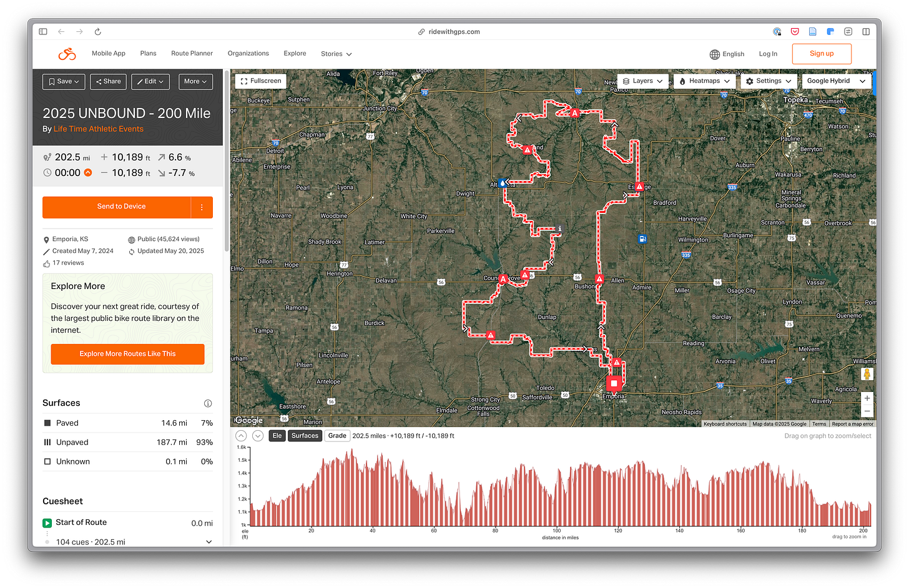Open the Google Hybrid map type dropdown
This screenshot has height=588, width=909.
pyautogui.click(x=836, y=81)
